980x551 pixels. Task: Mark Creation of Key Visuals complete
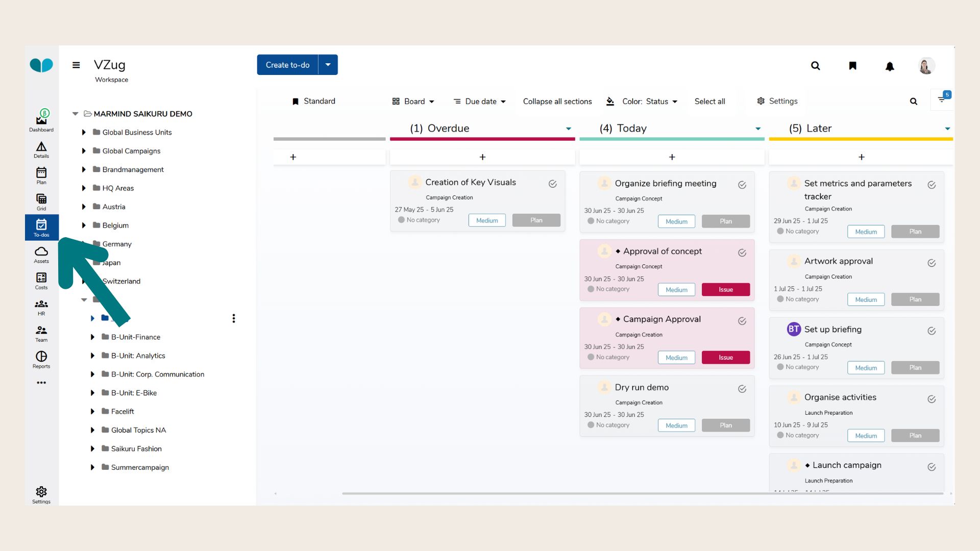(553, 184)
